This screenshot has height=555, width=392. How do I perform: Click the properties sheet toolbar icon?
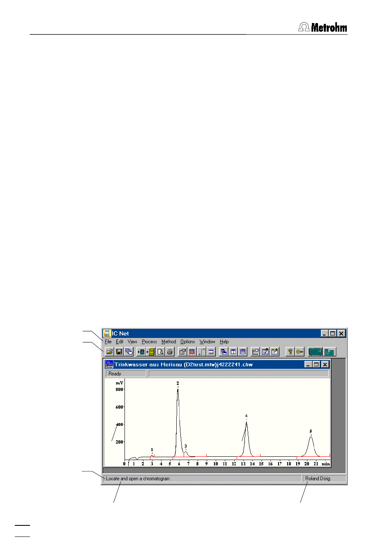(x=182, y=352)
